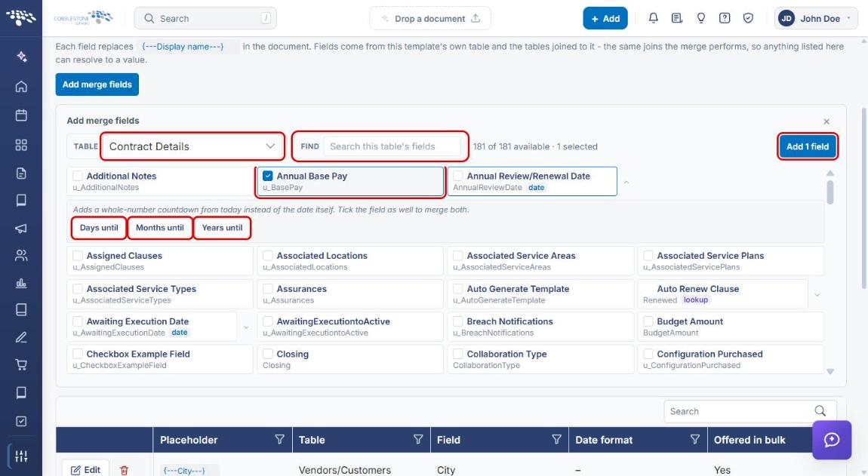This screenshot has height=476, width=868.
Task: Click the Add merge fields button
Action: click(x=97, y=84)
